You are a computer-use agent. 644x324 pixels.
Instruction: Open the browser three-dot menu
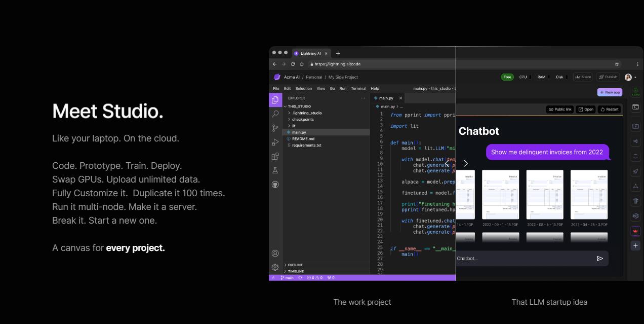[x=637, y=64]
